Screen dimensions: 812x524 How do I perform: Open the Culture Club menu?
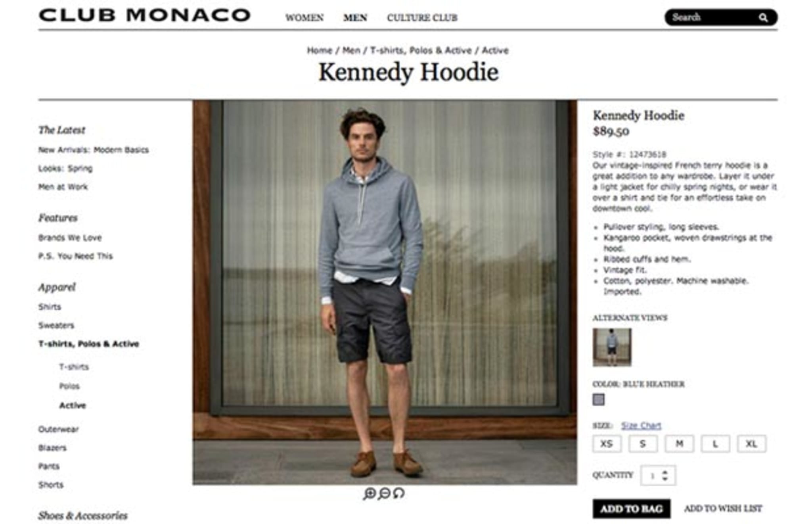(x=422, y=18)
